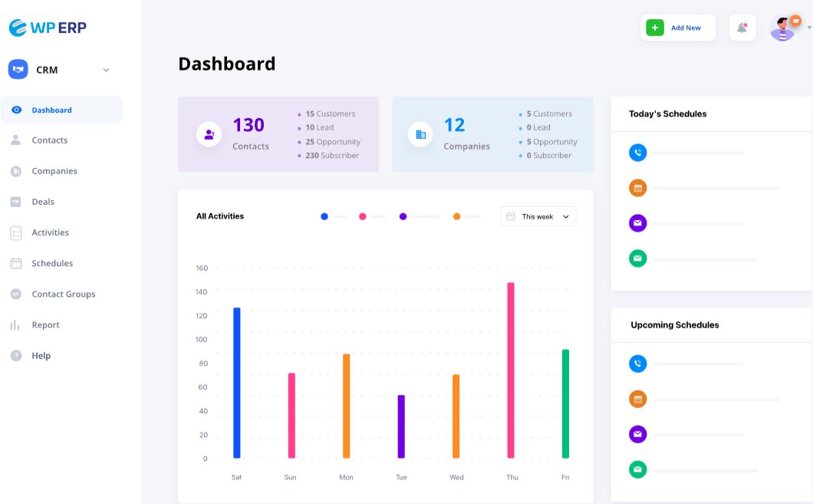
Task: Click the phone call icon in Today's Schedules
Action: click(637, 153)
